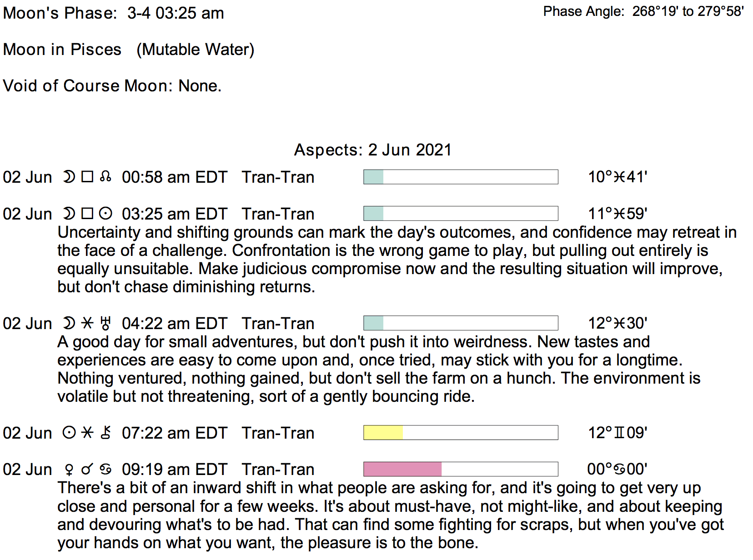Click the Chiron glyph in 07:22 am row
Screen dimensions: 753x560
click(105, 433)
